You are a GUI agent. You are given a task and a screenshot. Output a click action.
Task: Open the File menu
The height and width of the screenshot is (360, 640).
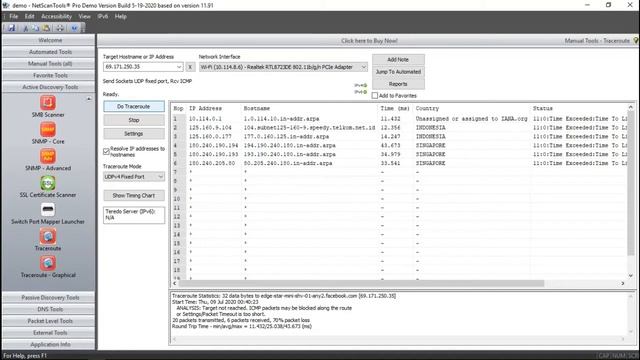pos(13,16)
